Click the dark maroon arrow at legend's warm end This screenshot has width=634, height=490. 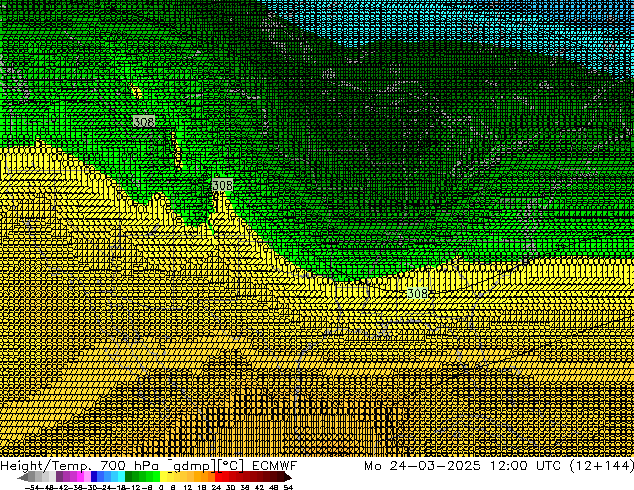pos(287,477)
